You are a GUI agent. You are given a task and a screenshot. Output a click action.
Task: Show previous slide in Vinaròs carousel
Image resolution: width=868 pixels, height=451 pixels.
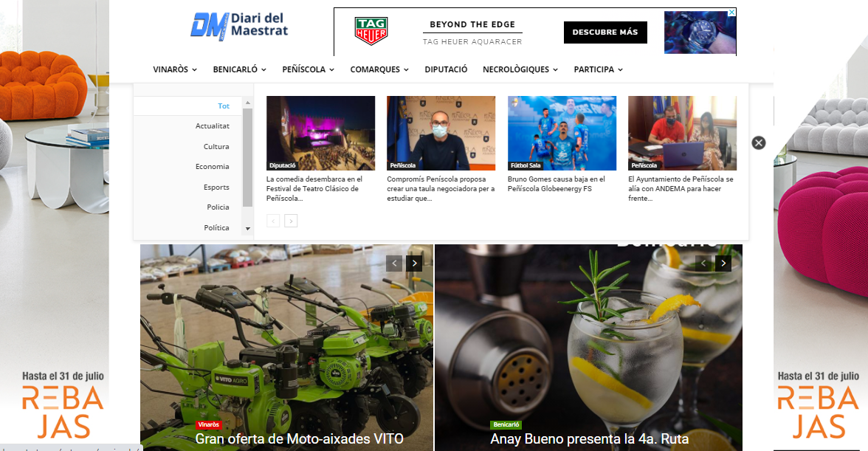pyautogui.click(x=394, y=264)
